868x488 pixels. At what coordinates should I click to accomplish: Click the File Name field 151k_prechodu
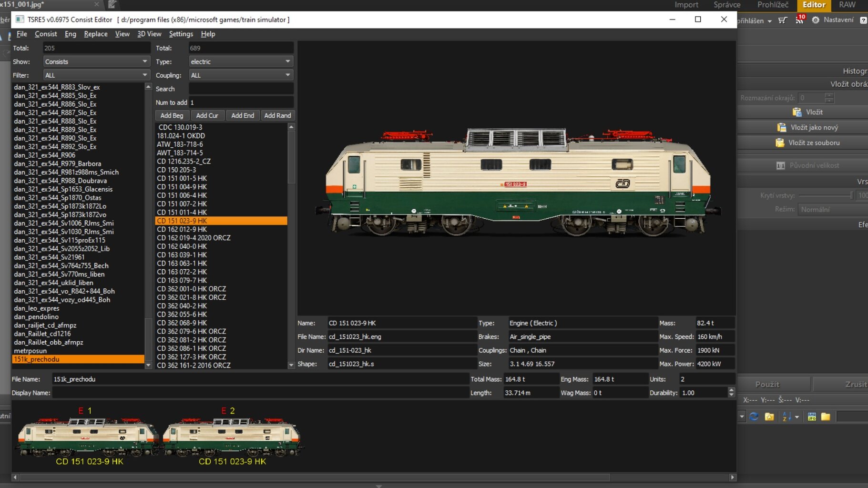260,379
